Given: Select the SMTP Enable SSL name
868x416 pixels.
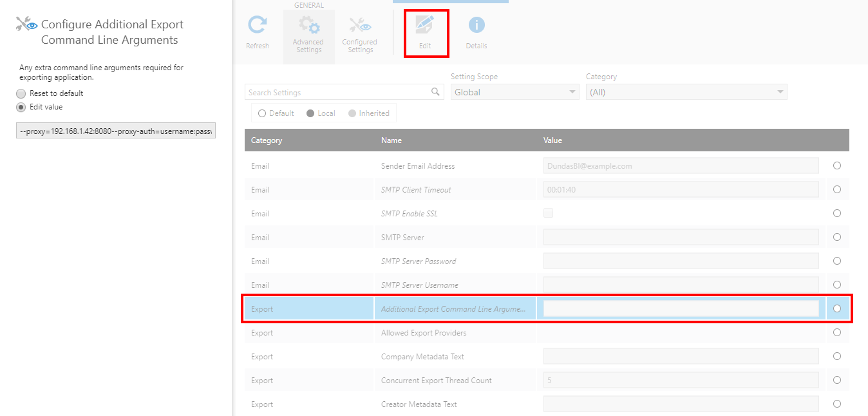Looking at the screenshot, I should (409, 214).
